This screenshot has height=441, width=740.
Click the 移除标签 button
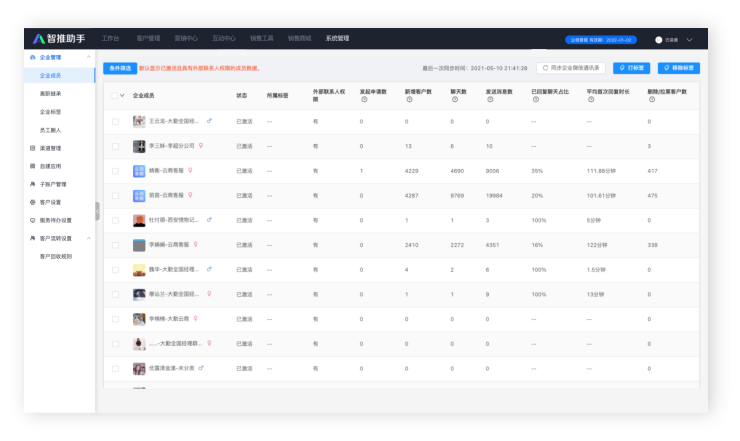pyautogui.click(x=679, y=68)
